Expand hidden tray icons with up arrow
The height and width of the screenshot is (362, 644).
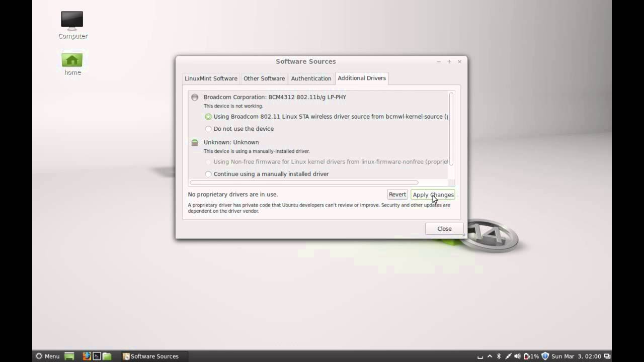coord(490,356)
